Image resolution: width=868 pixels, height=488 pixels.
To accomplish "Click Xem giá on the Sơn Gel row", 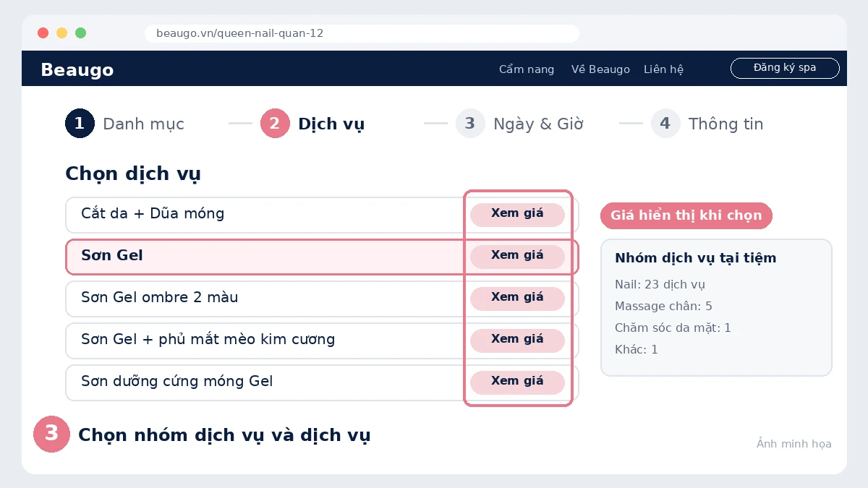I will [x=517, y=257].
